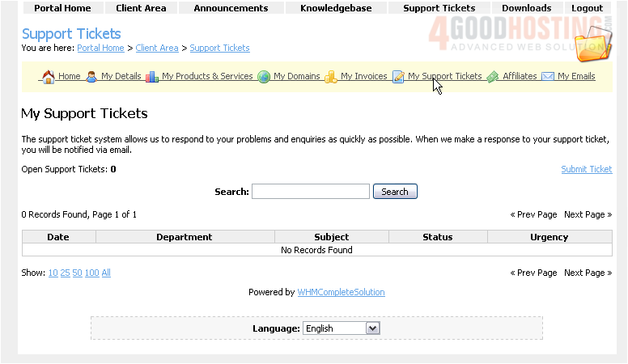Click the Submit Ticket link
Viewport: 628px width, 364px height.
[587, 169]
